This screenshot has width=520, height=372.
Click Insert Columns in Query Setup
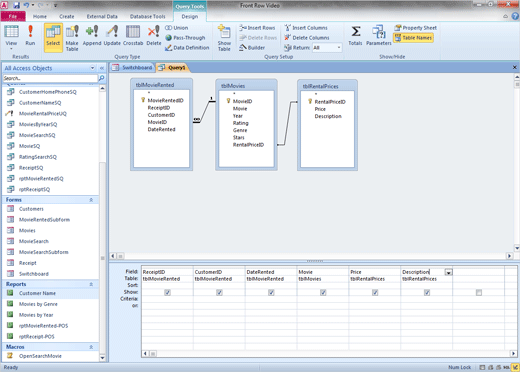pyautogui.click(x=306, y=28)
